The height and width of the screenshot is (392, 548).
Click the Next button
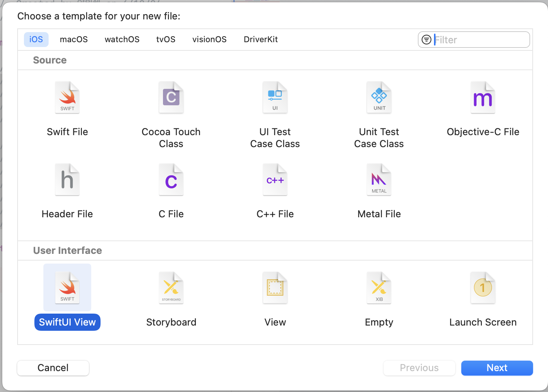[x=497, y=368]
